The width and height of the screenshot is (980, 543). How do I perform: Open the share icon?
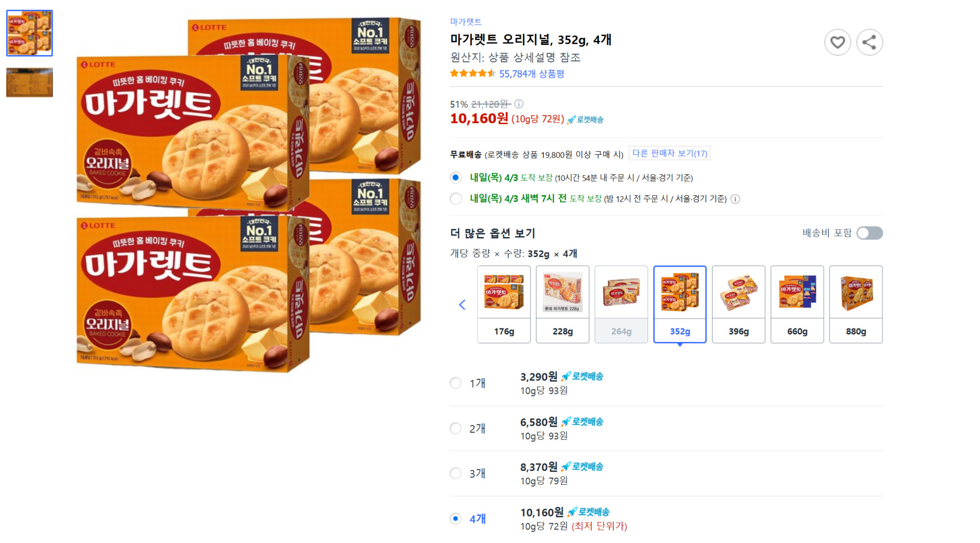click(869, 42)
